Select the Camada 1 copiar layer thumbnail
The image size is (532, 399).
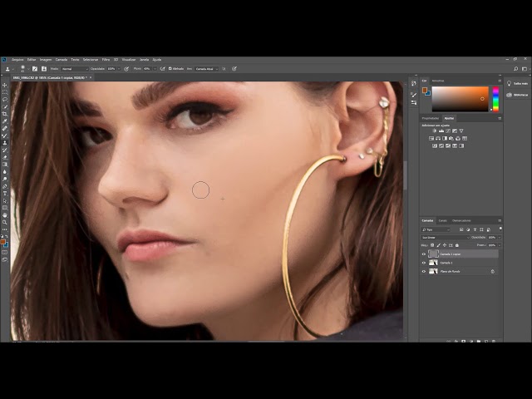[x=433, y=254]
